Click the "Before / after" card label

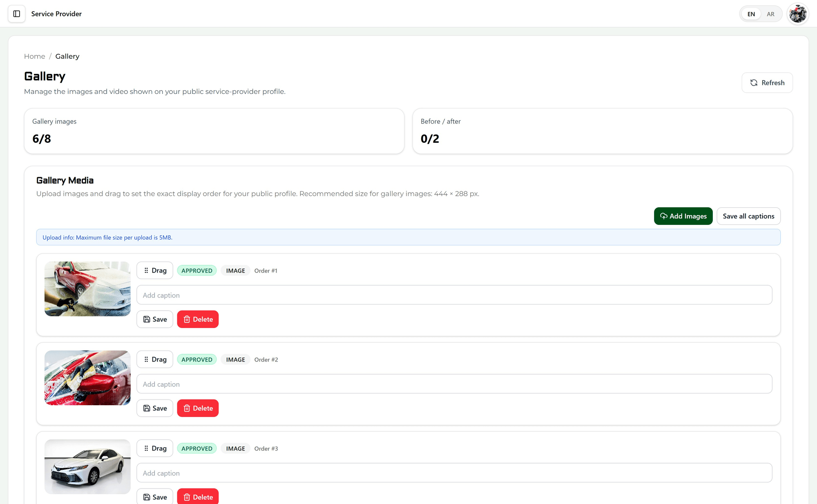[441, 121]
